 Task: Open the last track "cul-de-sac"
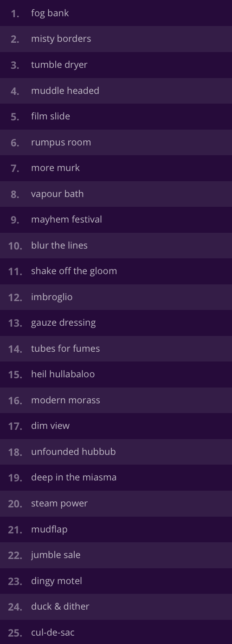(116, 632)
